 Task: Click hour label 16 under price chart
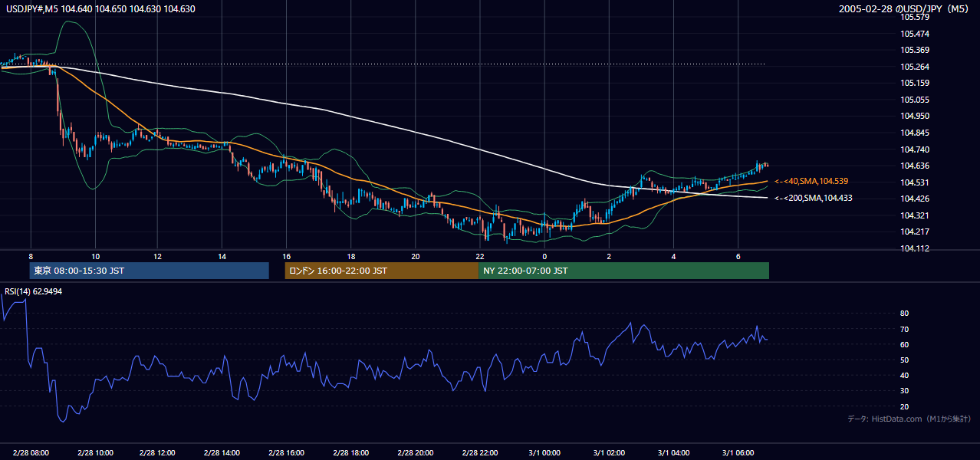pyautogui.click(x=286, y=256)
